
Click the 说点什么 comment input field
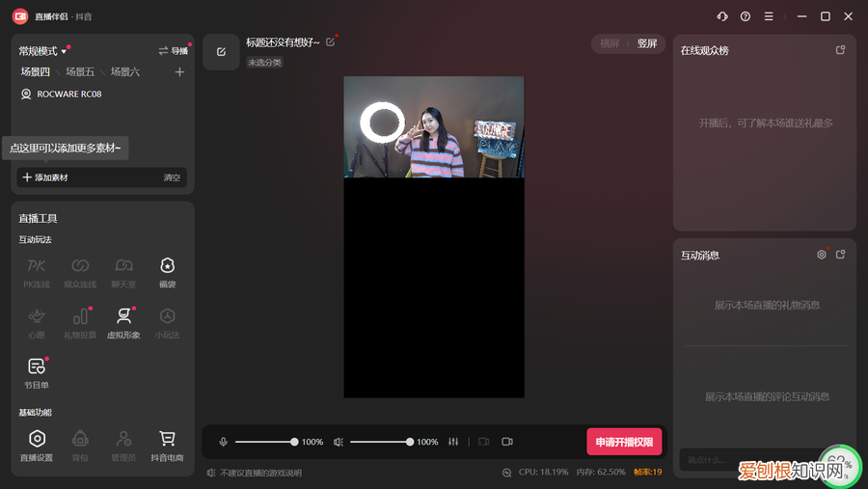(x=751, y=460)
